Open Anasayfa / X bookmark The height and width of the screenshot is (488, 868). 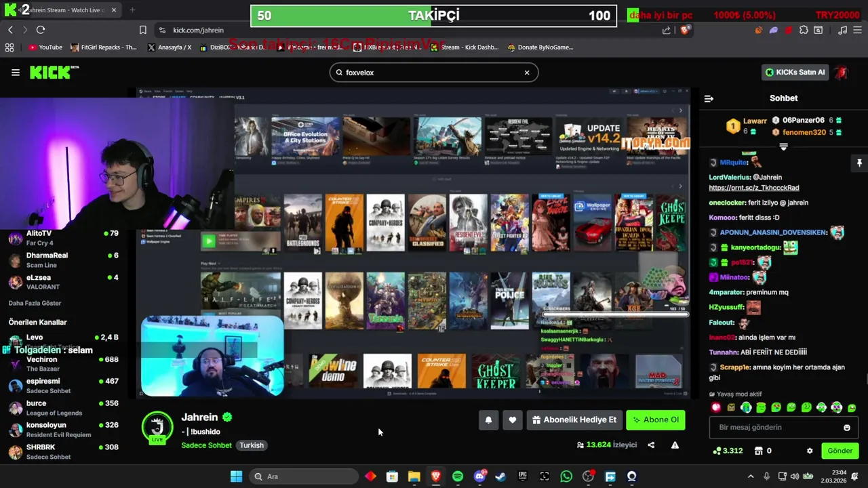[170, 47]
